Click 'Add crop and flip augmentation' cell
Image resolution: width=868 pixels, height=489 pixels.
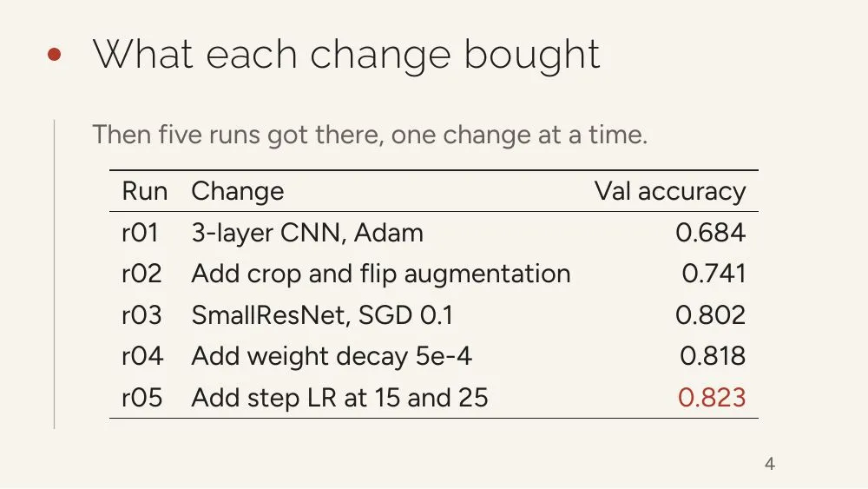(381, 274)
